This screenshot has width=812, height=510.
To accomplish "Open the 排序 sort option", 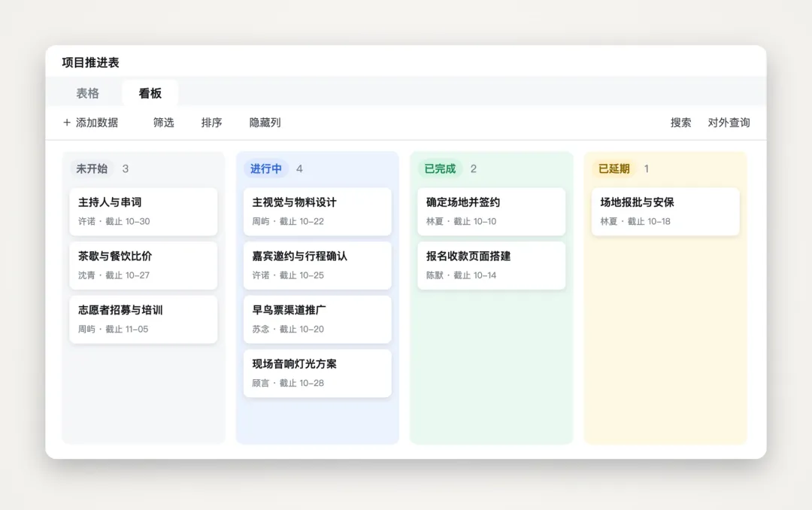I will pyautogui.click(x=211, y=123).
